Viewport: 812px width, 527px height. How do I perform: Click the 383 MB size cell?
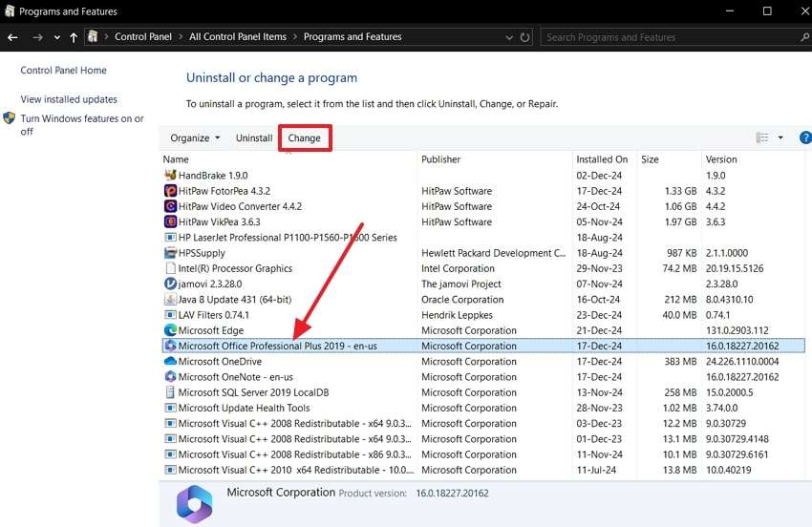point(680,361)
